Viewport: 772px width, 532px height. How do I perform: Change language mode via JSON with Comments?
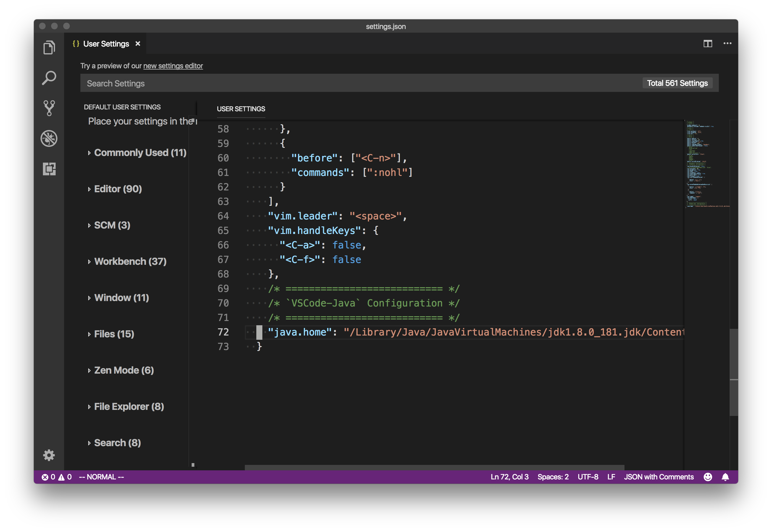[659, 477]
